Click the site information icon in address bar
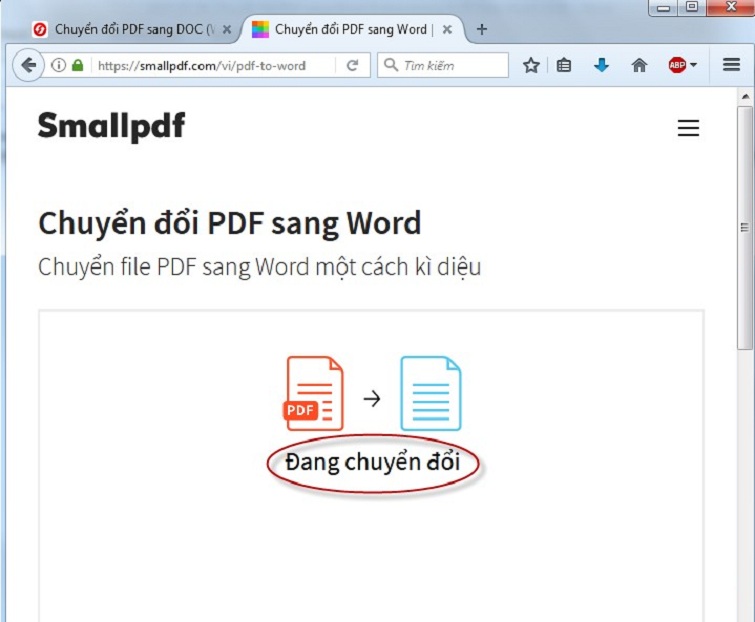This screenshot has height=622, width=755. [x=58, y=66]
